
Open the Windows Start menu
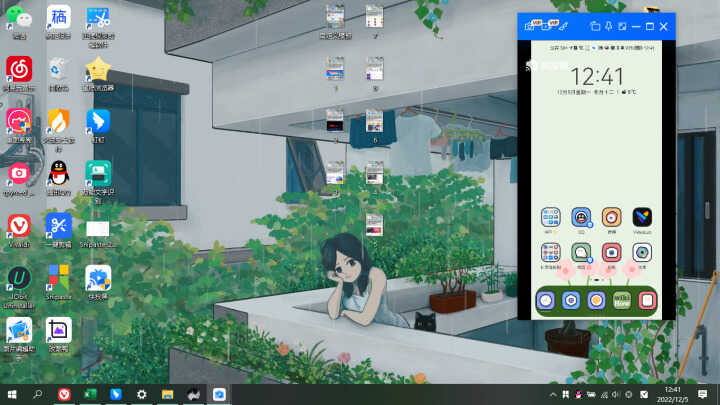coord(12,394)
